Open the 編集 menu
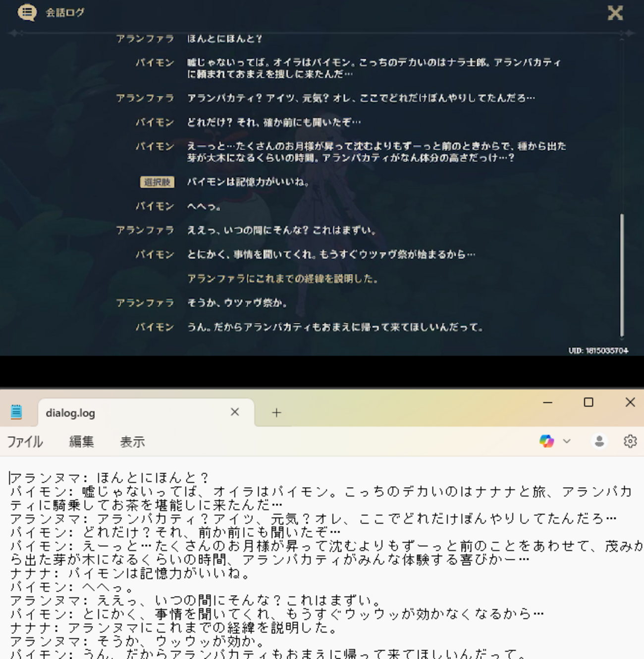The height and width of the screenshot is (659, 644). (x=81, y=442)
